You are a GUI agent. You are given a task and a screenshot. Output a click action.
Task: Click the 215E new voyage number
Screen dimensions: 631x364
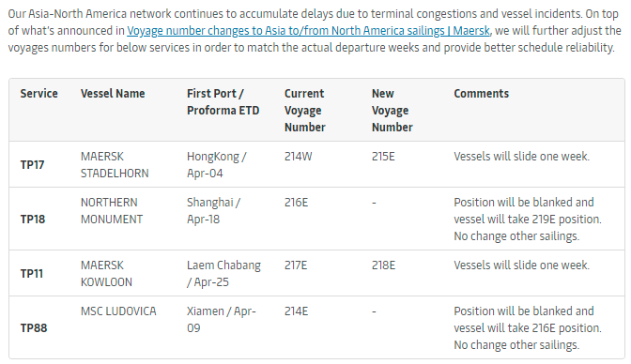click(x=383, y=157)
